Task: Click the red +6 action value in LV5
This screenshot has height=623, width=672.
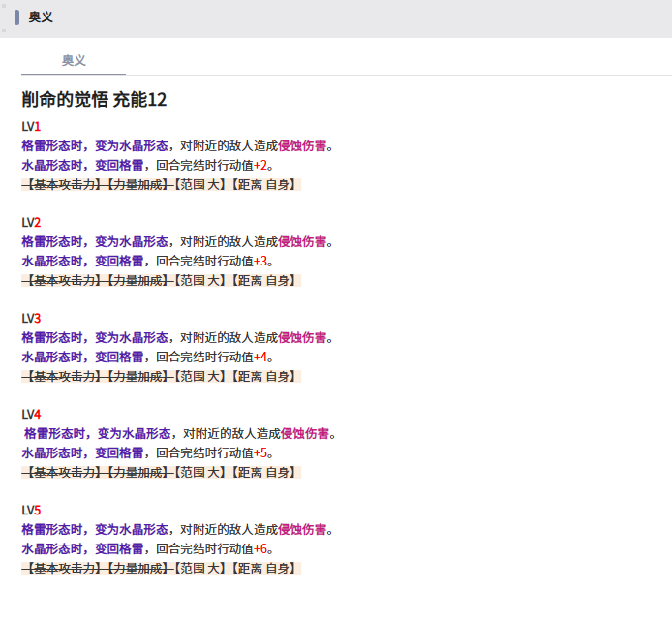Action: (x=260, y=549)
